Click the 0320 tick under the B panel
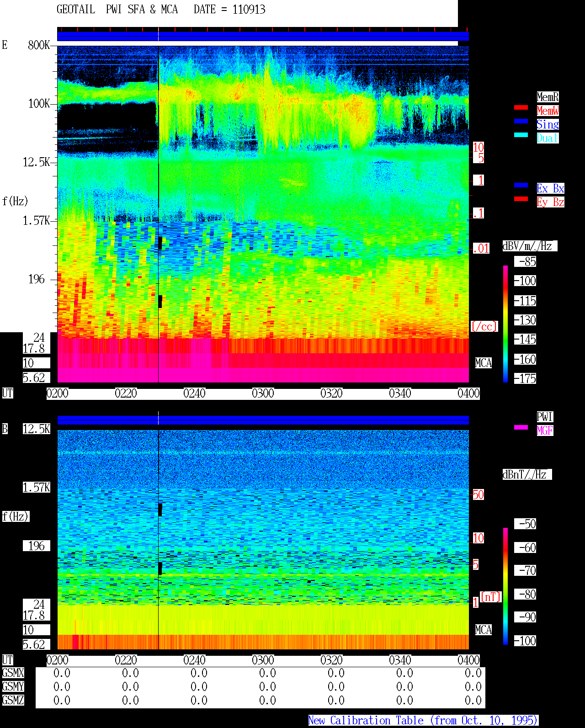The width and height of the screenshot is (585, 728). [x=331, y=660]
